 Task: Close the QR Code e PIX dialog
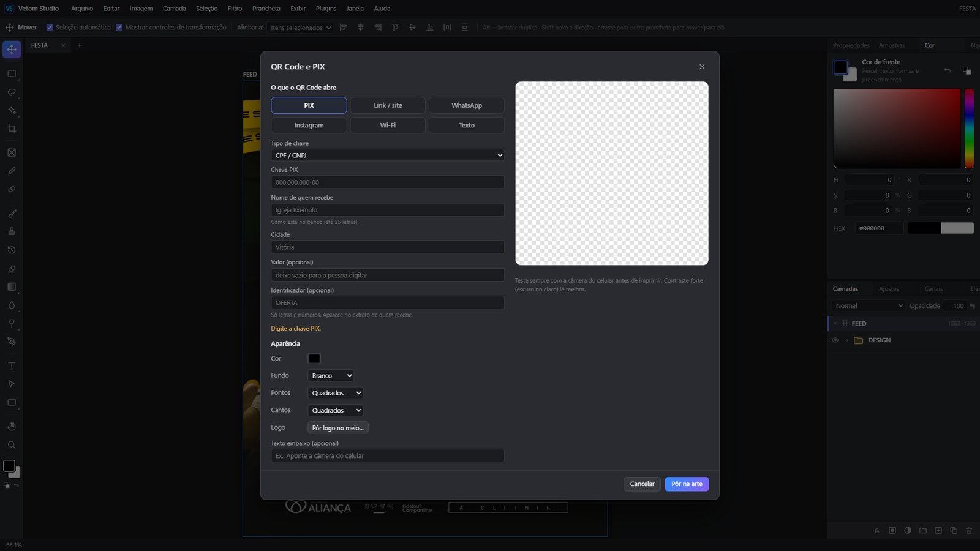(x=702, y=67)
